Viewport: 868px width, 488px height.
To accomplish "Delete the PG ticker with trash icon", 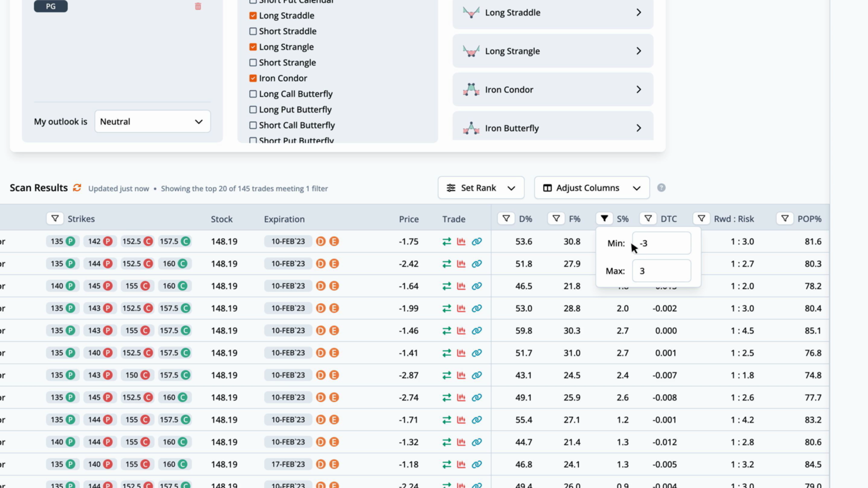I will (198, 7).
